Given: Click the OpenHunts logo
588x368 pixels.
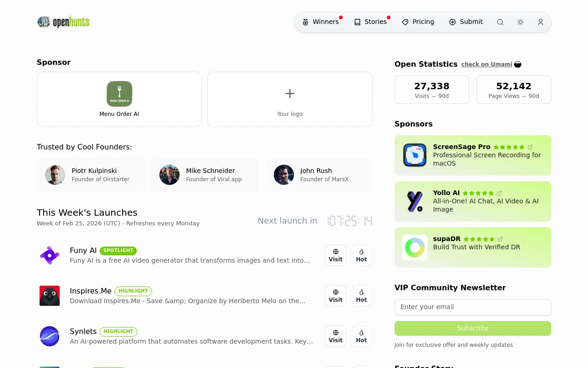Looking at the screenshot, I should click(63, 22).
